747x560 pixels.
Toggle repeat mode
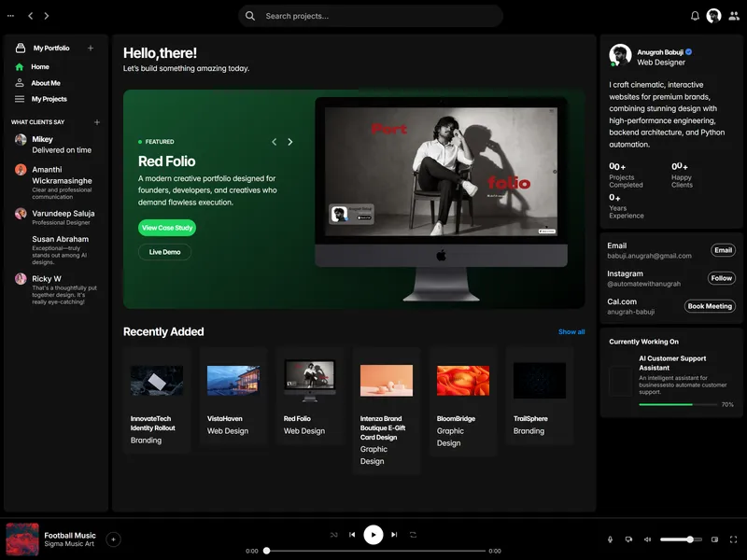click(413, 535)
